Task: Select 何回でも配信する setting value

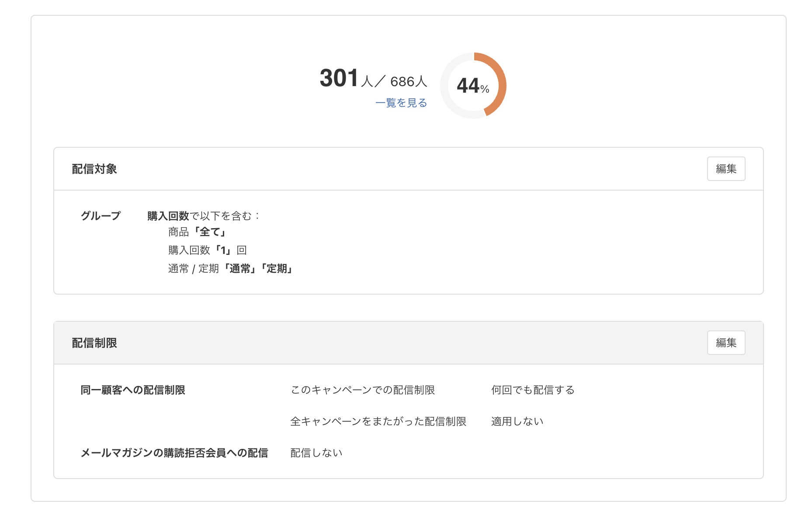Action: tap(532, 389)
